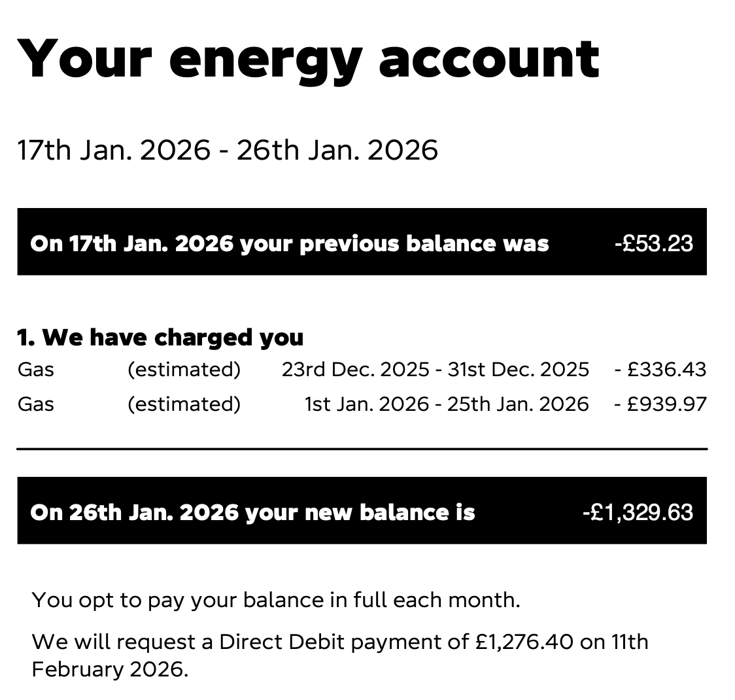Viewport: 735px width, 700px height.
Task: Click the "Your energy account" heading
Action: (308, 59)
